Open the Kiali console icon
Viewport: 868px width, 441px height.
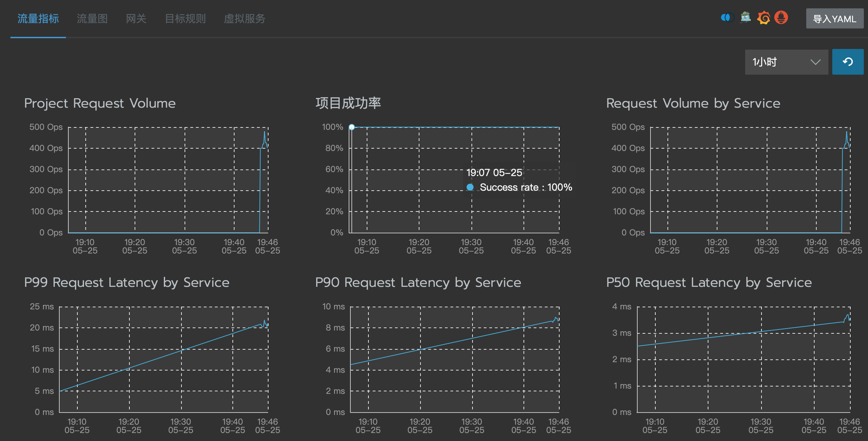click(727, 17)
